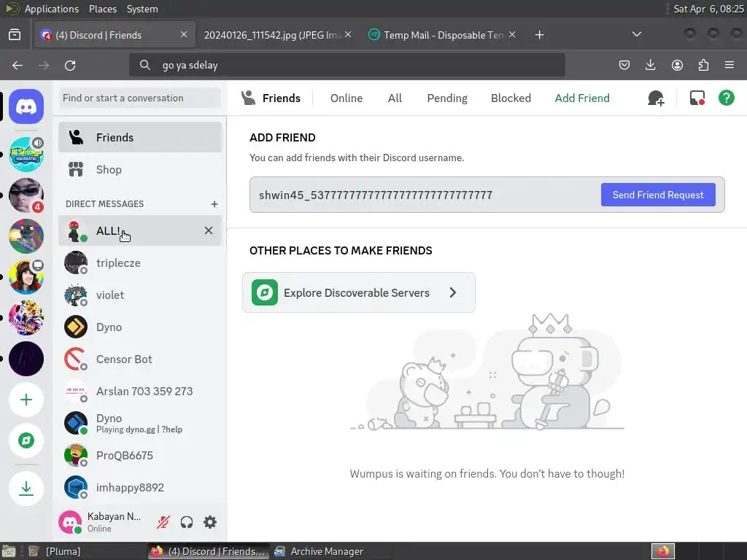Open server with 4 unread notifications badge
Image resolution: width=747 pixels, height=560 pixels.
[x=26, y=195]
